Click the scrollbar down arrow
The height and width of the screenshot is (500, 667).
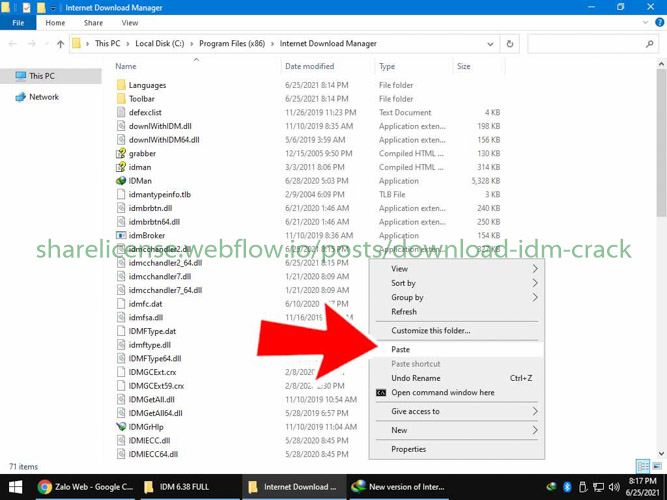(661, 454)
